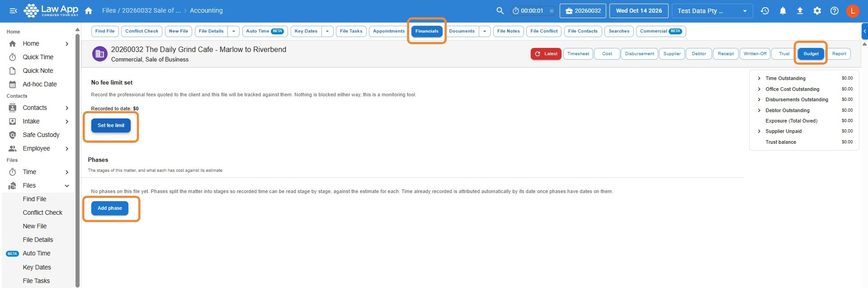The width and height of the screenshot is (868, 288).
Task: Open the Test Data Pty company dropdown
Action: tap(712, 11)
